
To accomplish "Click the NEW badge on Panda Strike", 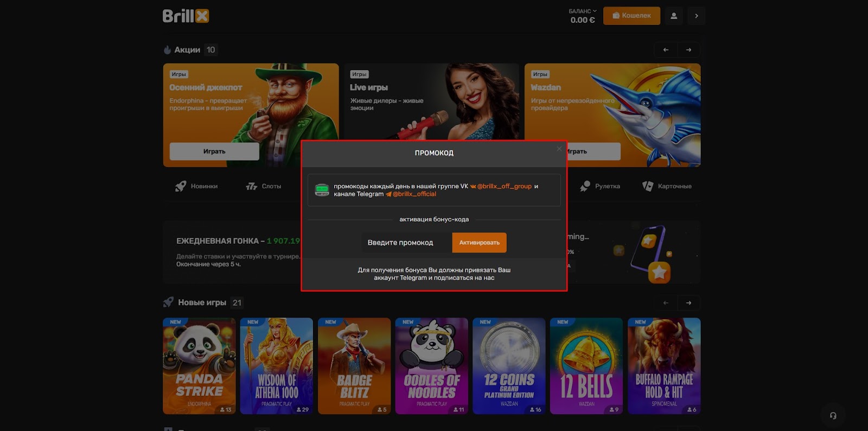I will 175,322.
